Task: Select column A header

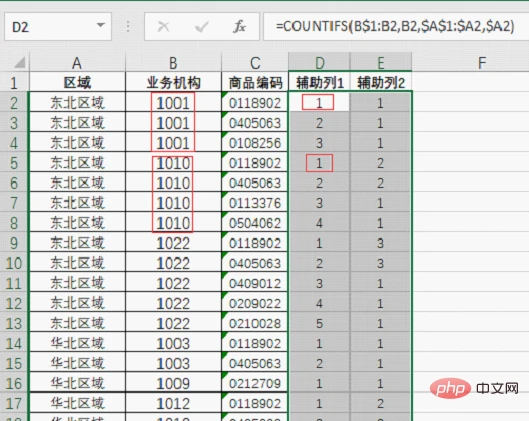Action: click(x=77, y=63)
